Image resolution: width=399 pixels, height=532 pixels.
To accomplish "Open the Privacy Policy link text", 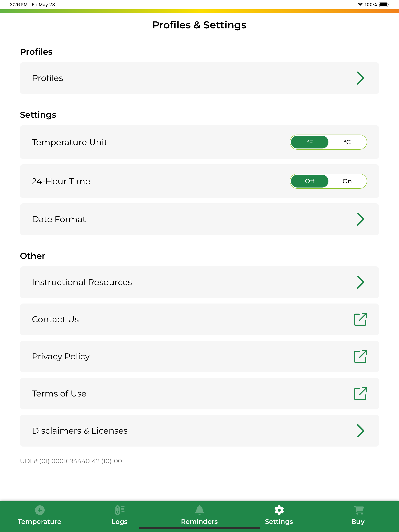I will (x=61, y=356).
